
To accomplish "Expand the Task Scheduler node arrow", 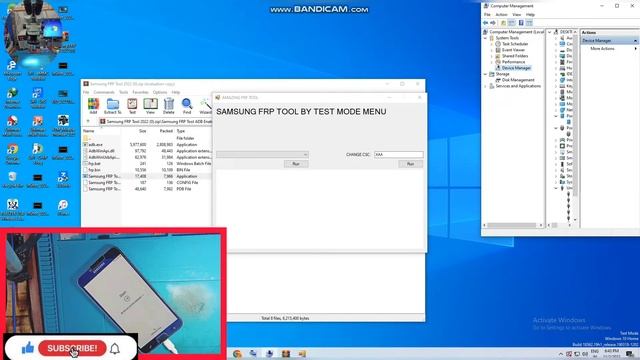I will [x=492, y=44].
